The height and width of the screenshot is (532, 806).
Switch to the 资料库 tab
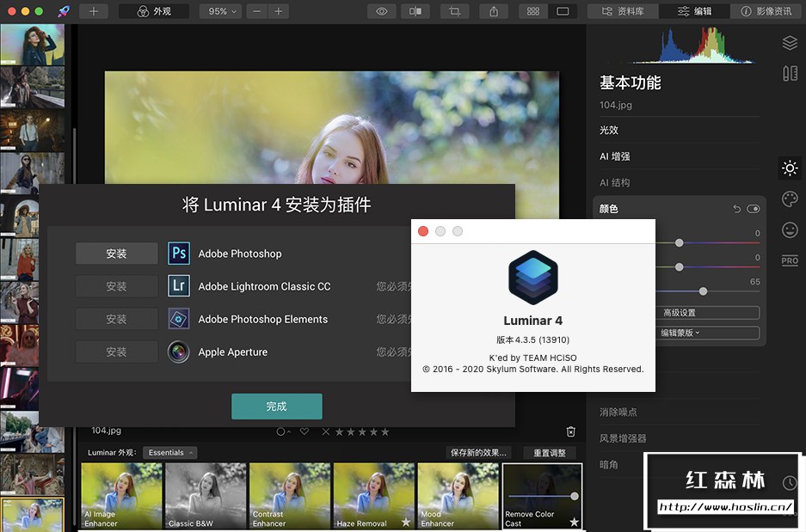click(x=633, y=11)
